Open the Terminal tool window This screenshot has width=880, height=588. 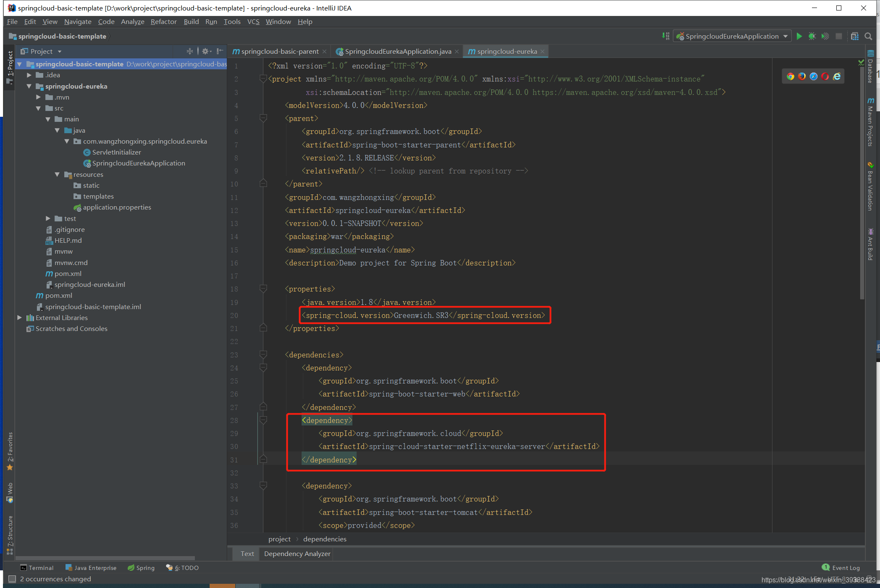37,568
